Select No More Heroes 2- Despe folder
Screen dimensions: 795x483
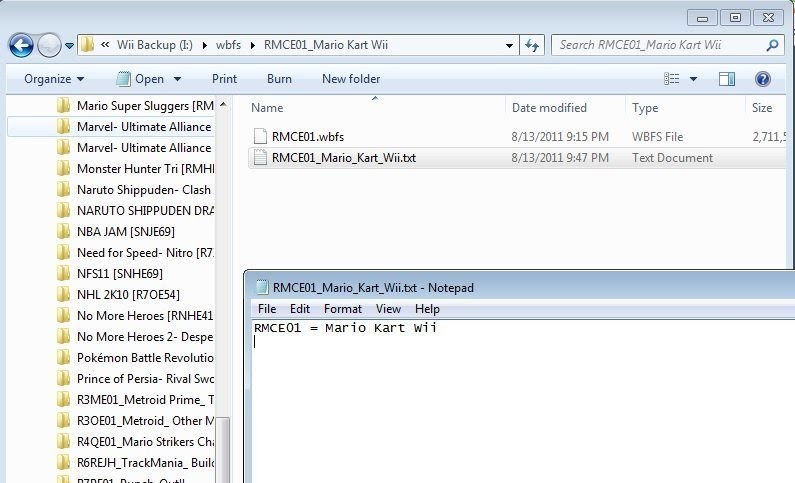pyautogui.click(x=145, y=337)
